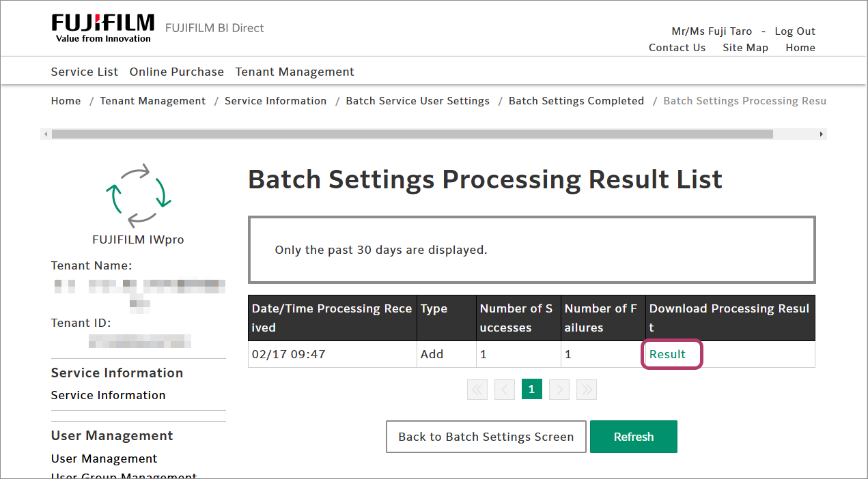Download the Result for 02/17 09:47
This screenshot has height=479, width=868.
click(667, 354)
